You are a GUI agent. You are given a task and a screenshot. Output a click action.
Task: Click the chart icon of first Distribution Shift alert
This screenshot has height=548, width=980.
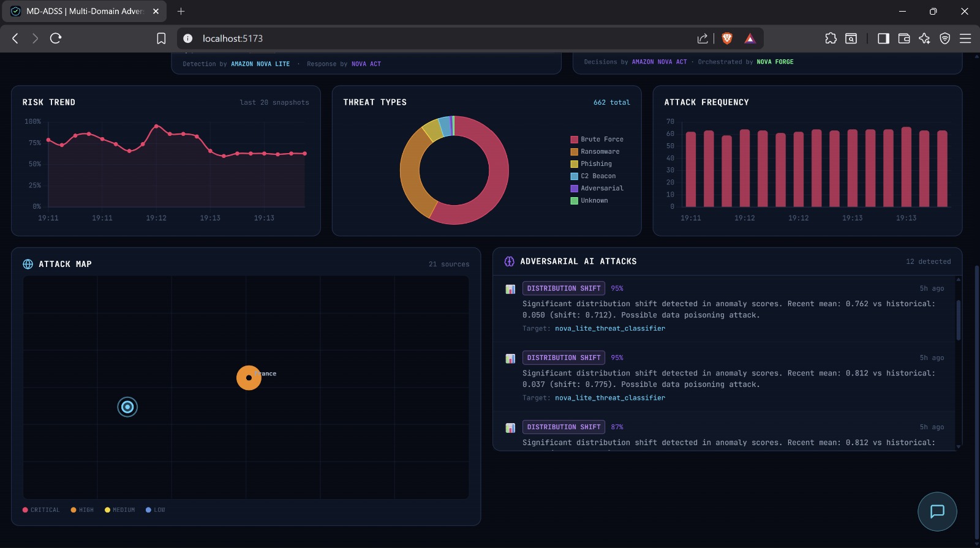510,289
